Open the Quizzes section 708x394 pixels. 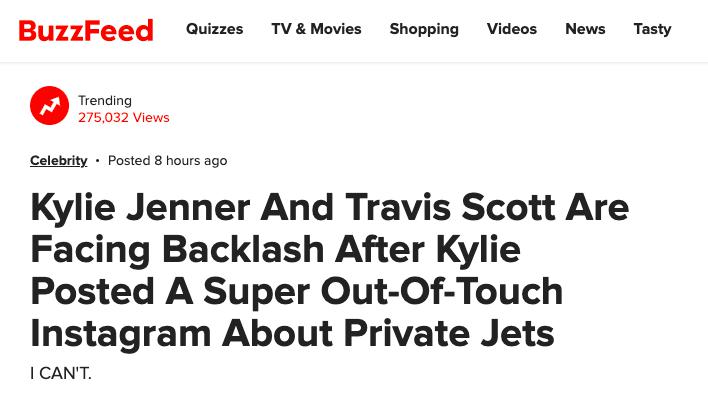(x=214, y=29)
